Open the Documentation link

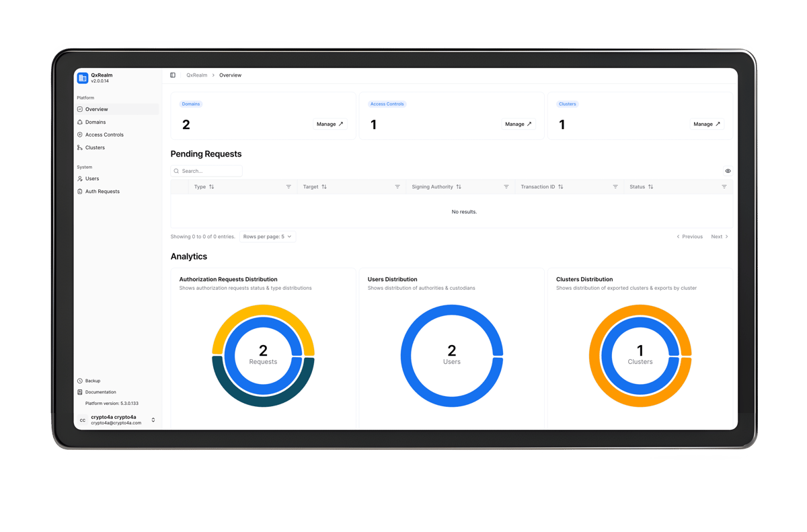point(100,392)
